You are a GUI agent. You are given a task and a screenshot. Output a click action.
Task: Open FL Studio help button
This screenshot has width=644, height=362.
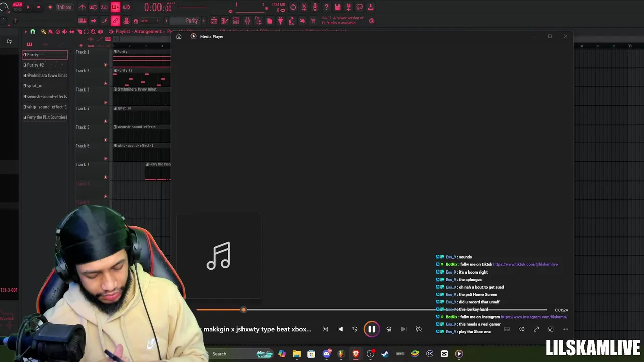tap(326, 7)
